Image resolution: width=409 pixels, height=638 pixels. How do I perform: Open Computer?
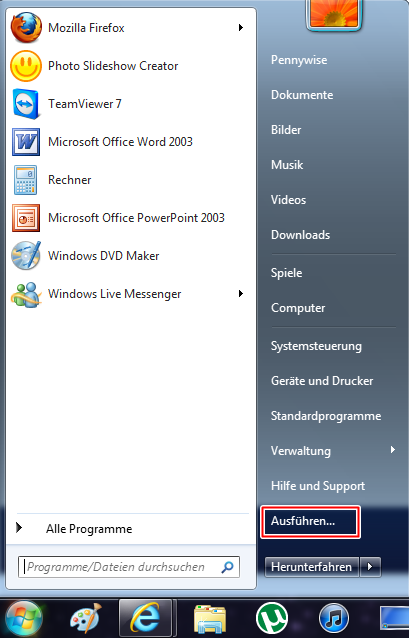[x=298, y=308]
